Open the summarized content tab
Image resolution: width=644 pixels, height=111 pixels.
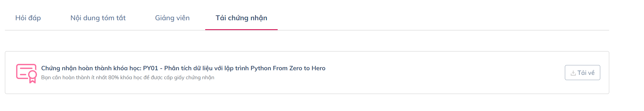point(98,18)
